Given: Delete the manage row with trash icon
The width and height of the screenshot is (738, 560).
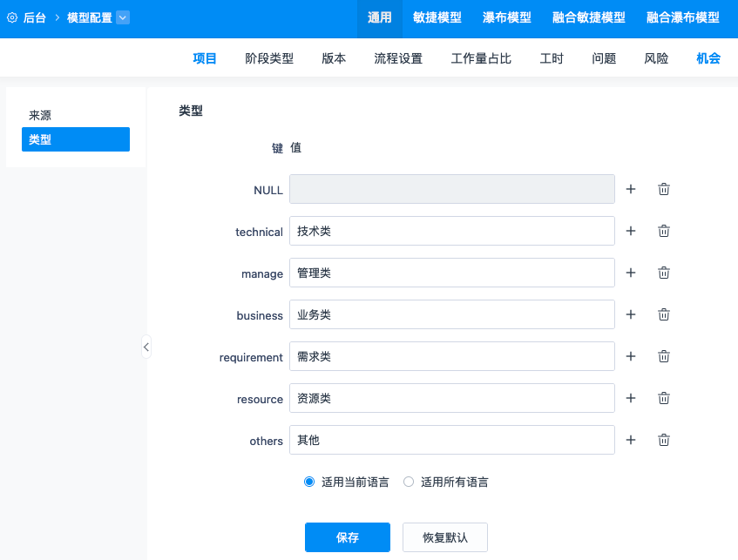Looking at the screenshot, I should coord(663,273).
